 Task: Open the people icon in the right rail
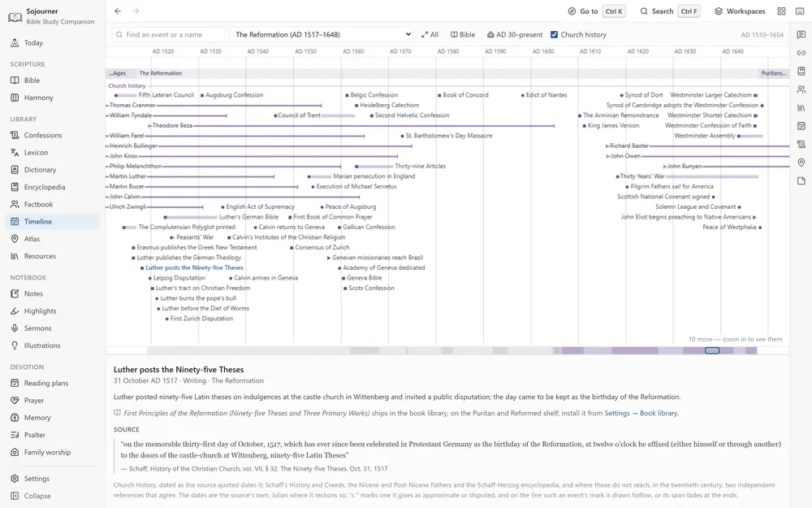pos(801,89)
